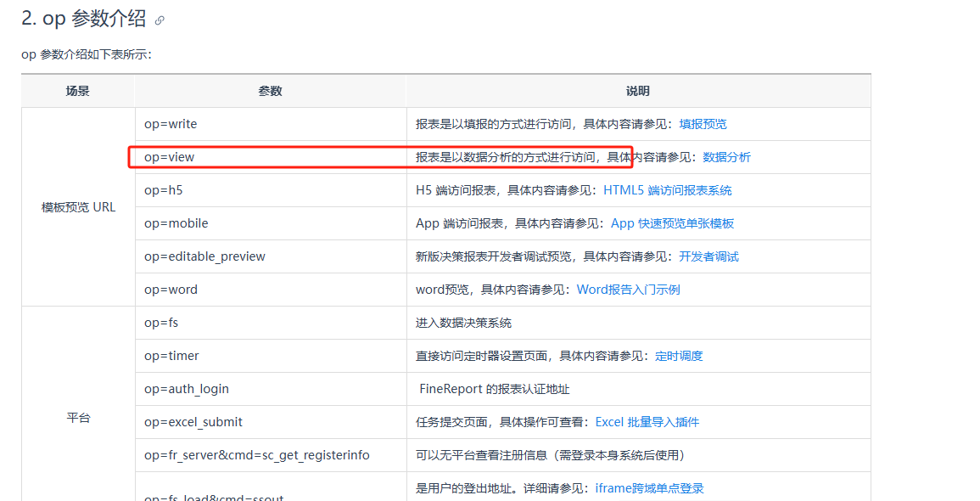Click the anchor link icon beside the heading

[x=160, y=20]
